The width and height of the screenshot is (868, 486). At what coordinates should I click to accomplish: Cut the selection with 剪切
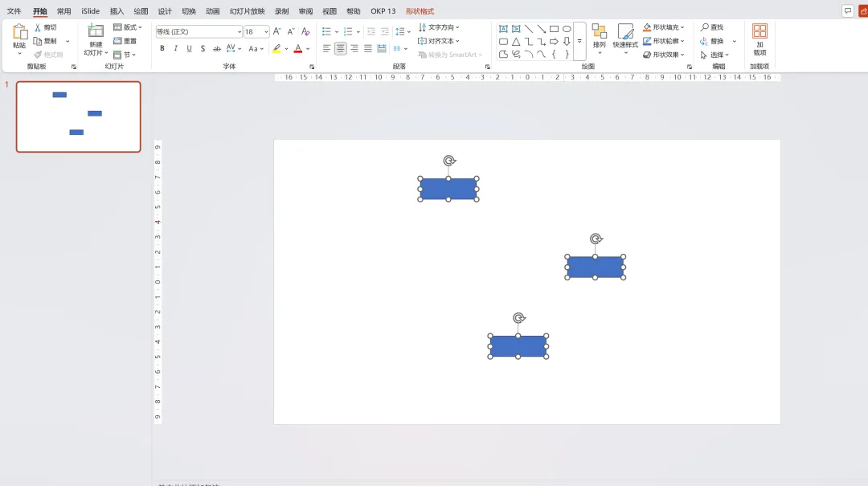point(45,27)
